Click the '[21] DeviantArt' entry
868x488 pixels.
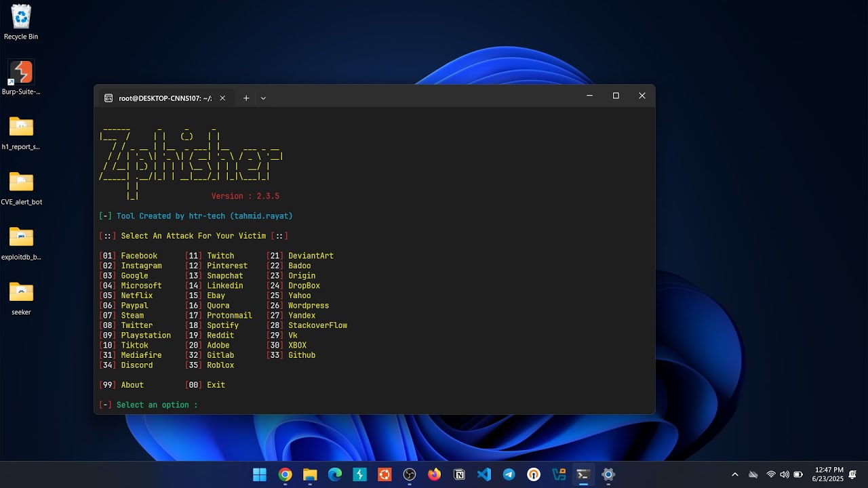point(300,256)
